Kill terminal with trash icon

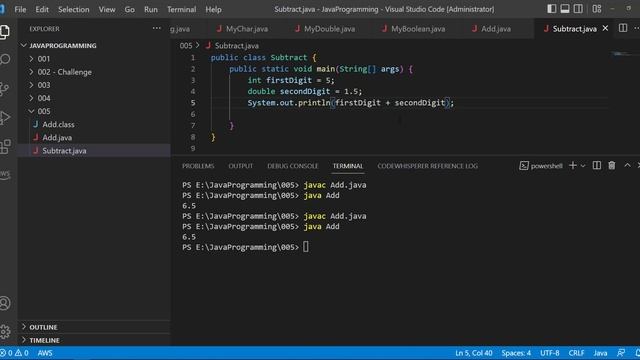click(611, 165)
